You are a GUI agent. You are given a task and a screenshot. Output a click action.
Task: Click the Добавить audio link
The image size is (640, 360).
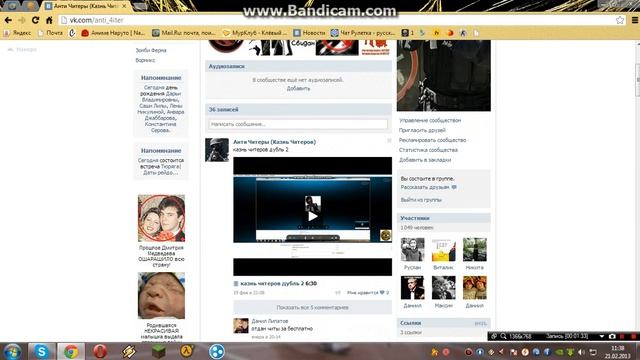click(x=298, y=89)
